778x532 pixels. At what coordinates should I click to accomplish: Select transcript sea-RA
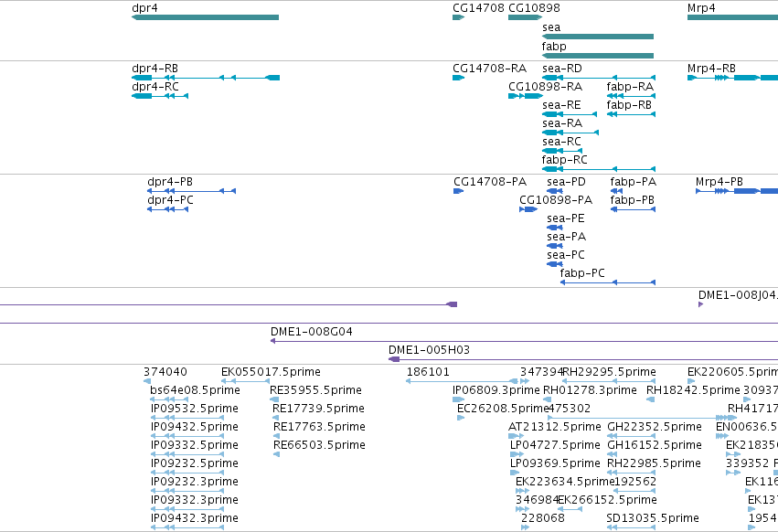pos(570,133)
